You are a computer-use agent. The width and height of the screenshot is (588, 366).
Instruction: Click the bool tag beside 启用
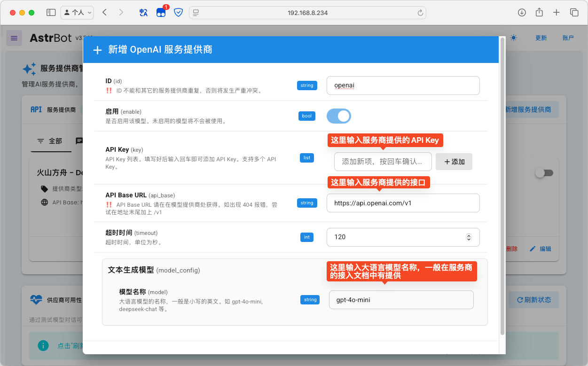[307, 116]
